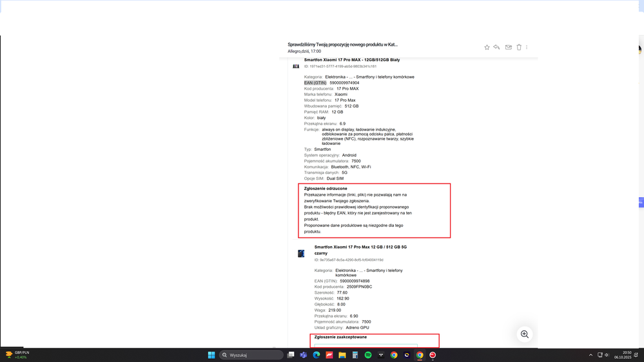Launch Microsoft Edge from taskbar
The image size is (644, 362).
pyautogui.click(x=317, y=355)
